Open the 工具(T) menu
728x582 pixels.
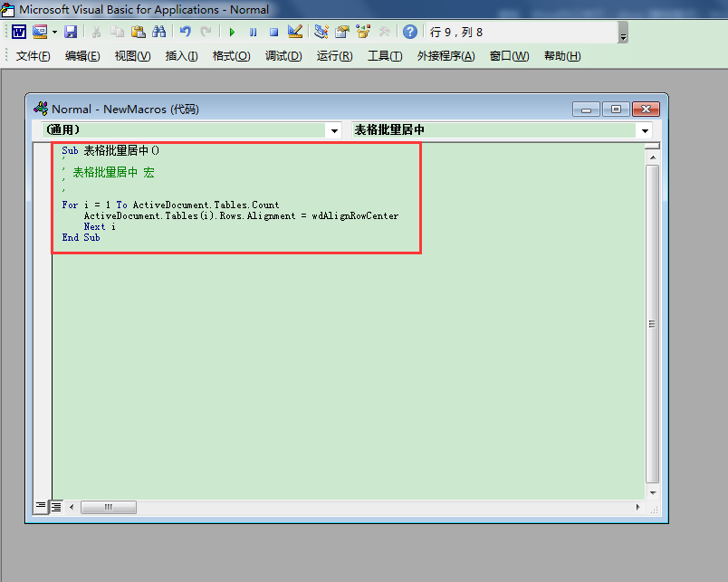click(384, 56)
